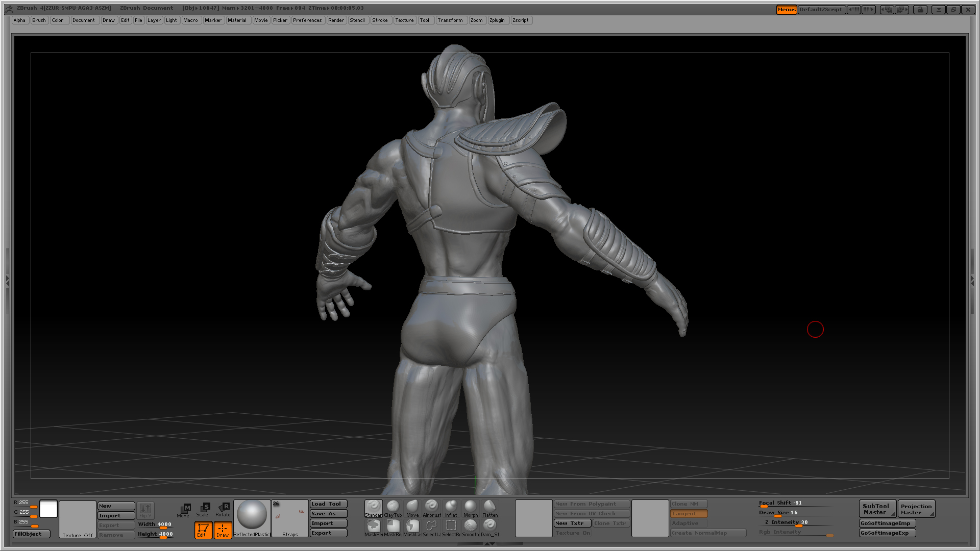The height and width of the screenshot is (551, 980).
Task: Select the Standard brush
Action: click(x=373, y=508)
